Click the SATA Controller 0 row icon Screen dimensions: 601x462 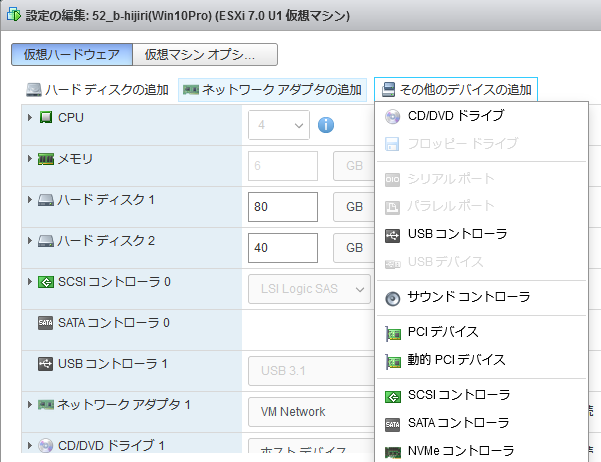45,323
